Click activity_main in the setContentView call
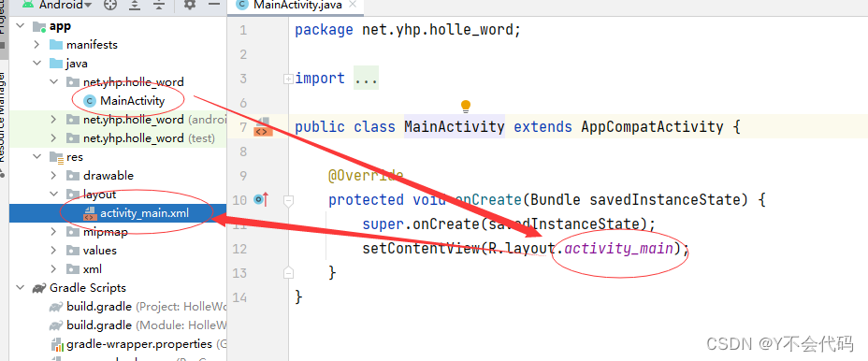868x361 pixels. pyautogui.click(x=618, y=249)
